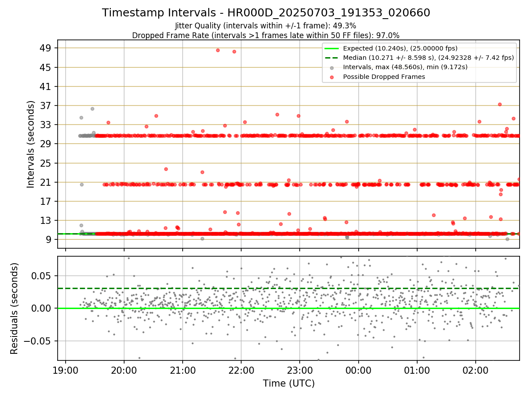The image size is (532, 399).
Task: Click the plot title 'Timestamp Intervals - HR000D_20250703_191353_020660'
Action: click(266, 13)
